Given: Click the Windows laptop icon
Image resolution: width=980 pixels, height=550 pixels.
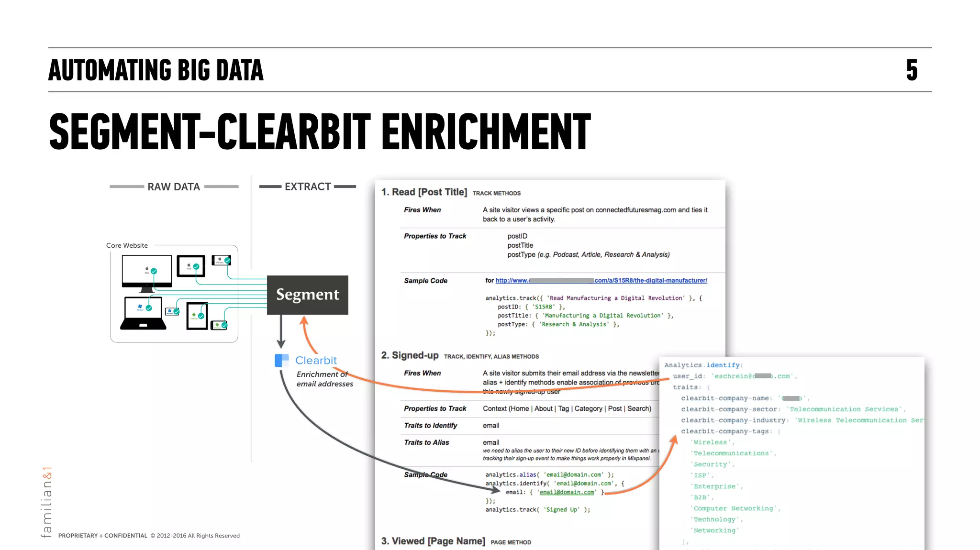Looking at the screenshot, I should [x=144, y=313].
